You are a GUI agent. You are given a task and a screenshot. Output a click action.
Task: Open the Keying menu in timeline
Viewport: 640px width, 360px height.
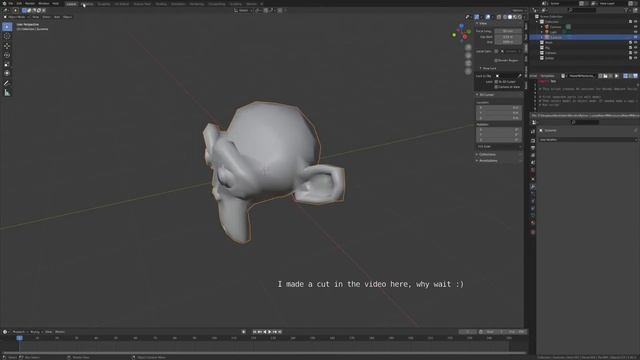tap(35, 332)
